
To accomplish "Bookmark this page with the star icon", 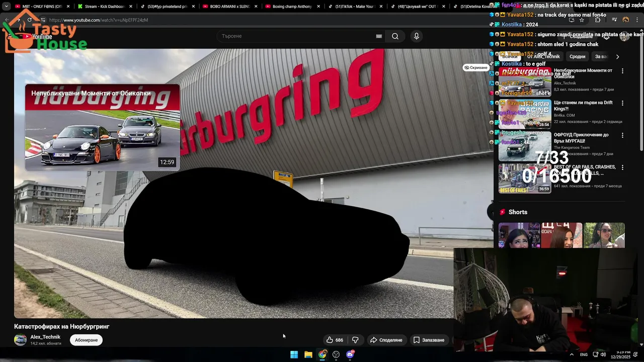I will pos(582,20).
